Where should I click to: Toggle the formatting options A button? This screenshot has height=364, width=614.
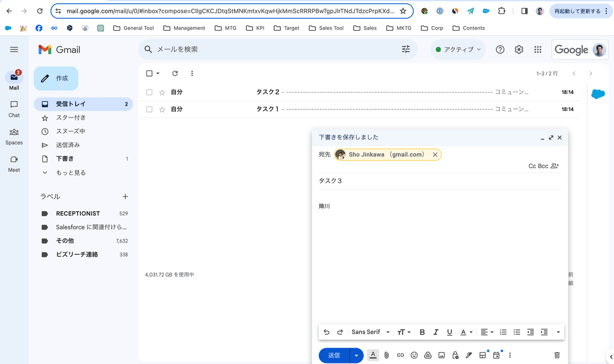click(373, 355)
